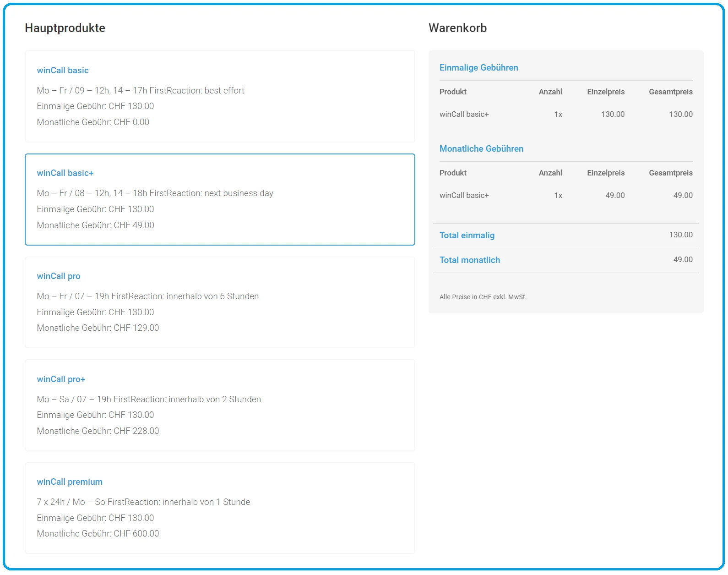This screenshot has height=575, width=728.
Task: Click 'Monatliche Gebühr: CHF 228.00'
Action: 98,431
